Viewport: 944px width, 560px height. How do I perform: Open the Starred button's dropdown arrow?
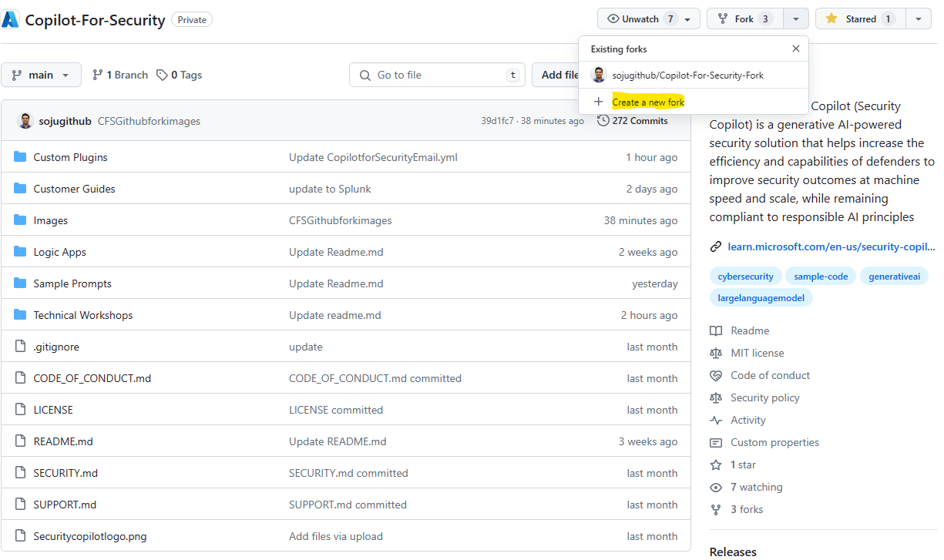(x=918, y=18)
